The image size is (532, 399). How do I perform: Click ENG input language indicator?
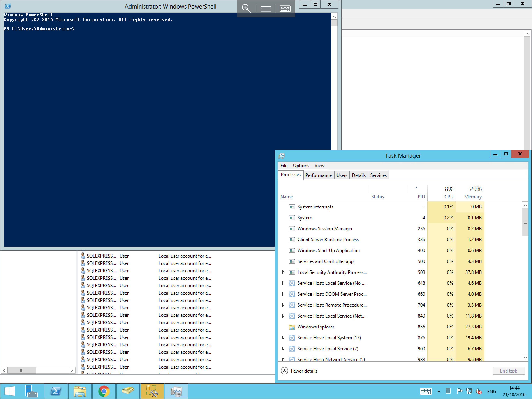pyautogui.click(x=491, y=391)
